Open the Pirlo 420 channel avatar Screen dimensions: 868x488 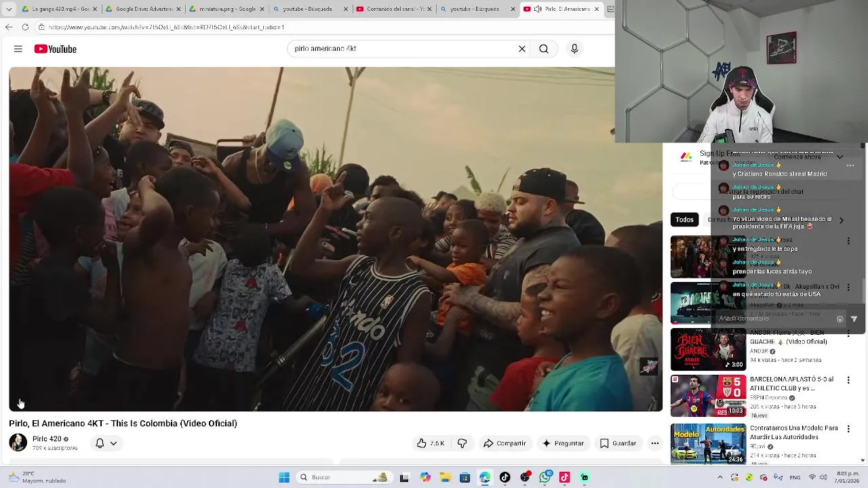point(18,443)
